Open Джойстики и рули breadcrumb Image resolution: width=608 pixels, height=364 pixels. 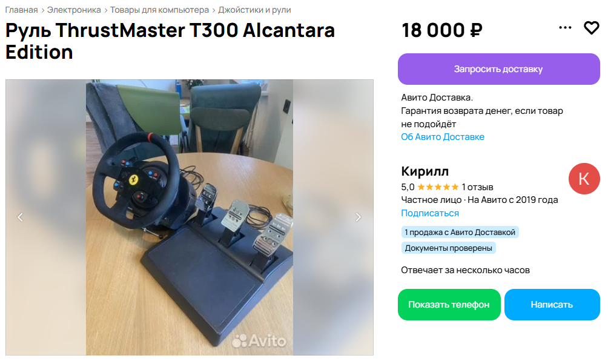click(x=254, y=10)
